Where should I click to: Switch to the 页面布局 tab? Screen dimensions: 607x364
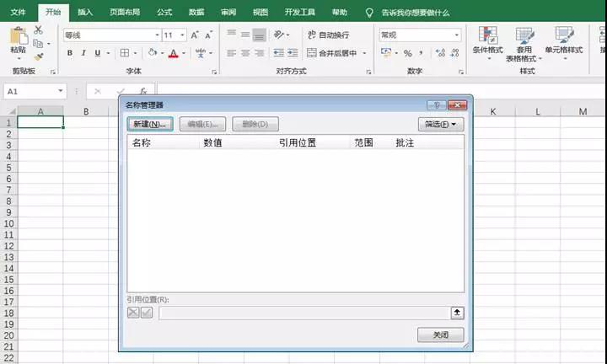(x=125, y=13)
